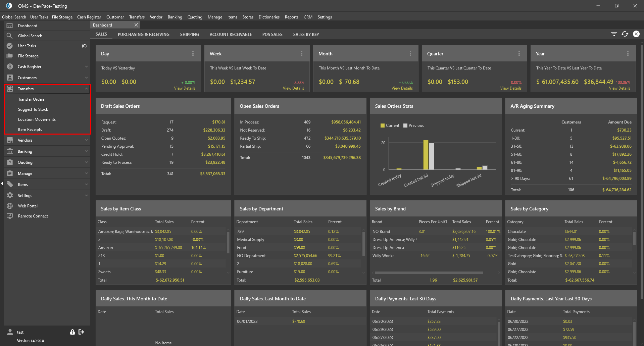Open Item Receipts in the sidebar
644x346 pixels.
[x=30, y=130]
